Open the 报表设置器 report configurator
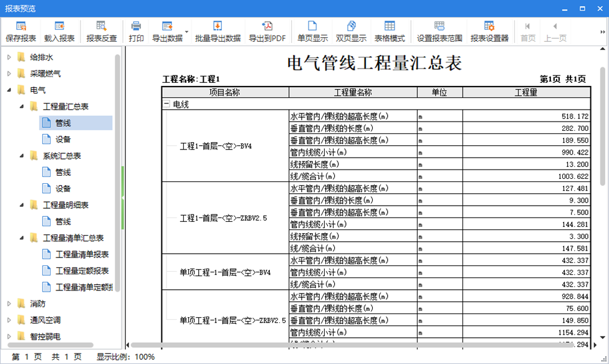The width and height of the screenshot is (609, 364). [489, 31]
